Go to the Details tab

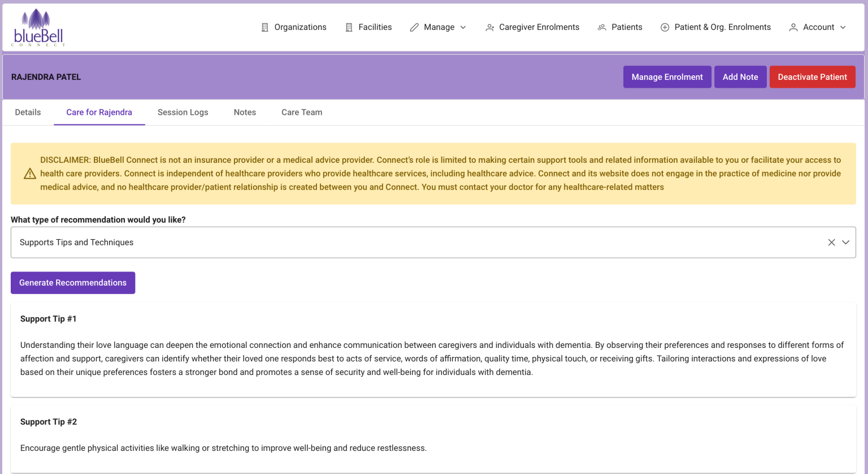click(28, 112)
